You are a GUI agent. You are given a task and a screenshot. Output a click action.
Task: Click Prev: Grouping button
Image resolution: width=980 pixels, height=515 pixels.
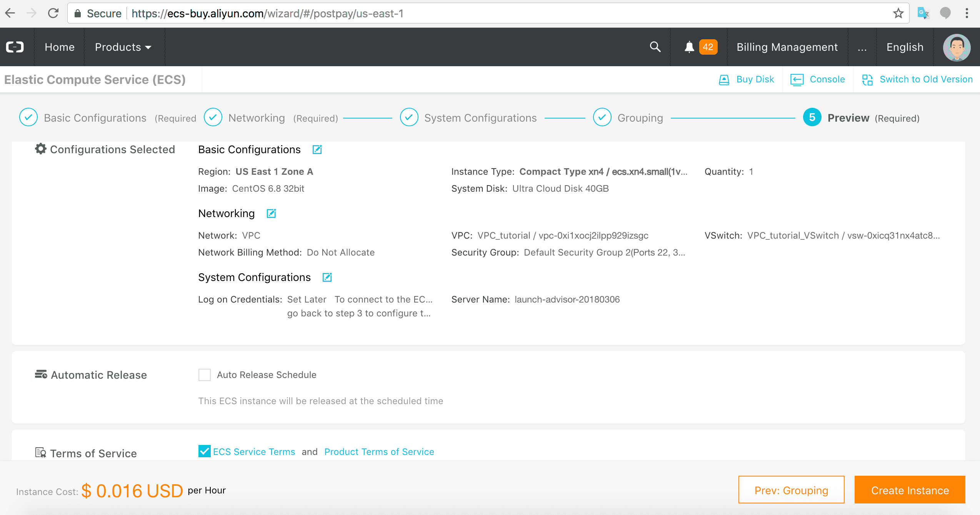(791, 490)
